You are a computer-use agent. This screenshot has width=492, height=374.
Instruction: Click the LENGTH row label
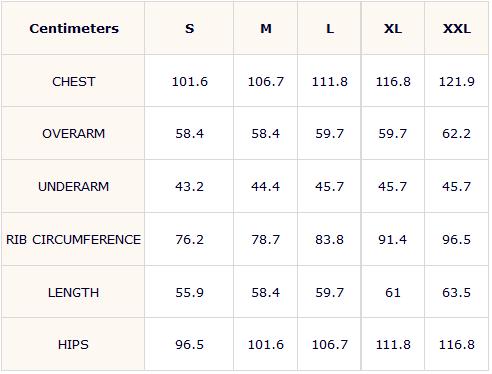click(x=74, y=292)
